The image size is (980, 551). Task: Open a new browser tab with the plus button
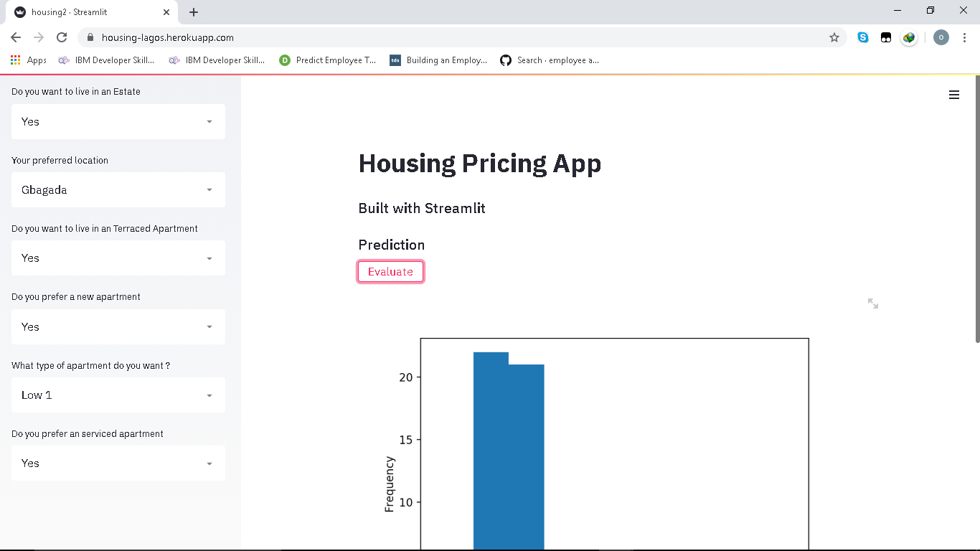click(x=194, y=12)
